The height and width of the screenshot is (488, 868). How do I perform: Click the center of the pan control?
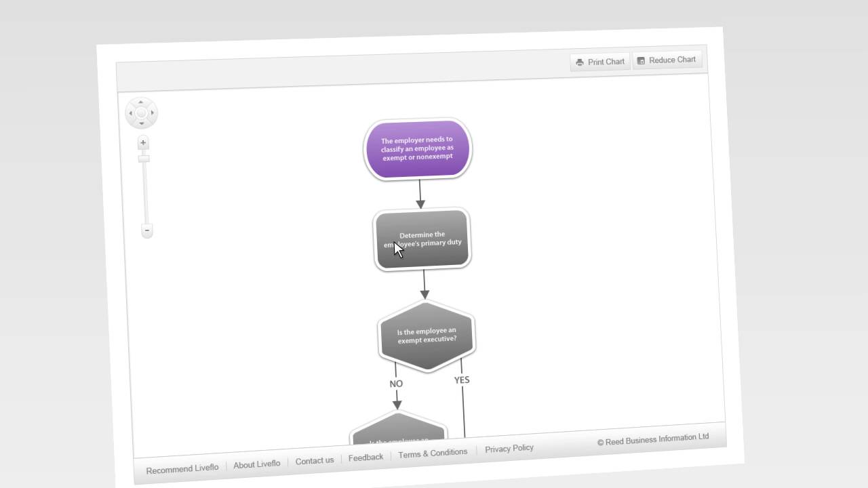pos(141,113)
